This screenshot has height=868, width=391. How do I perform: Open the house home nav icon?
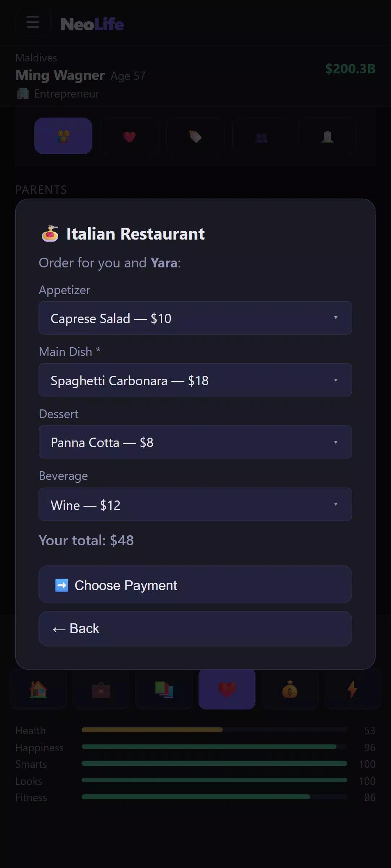coord(38,689)
